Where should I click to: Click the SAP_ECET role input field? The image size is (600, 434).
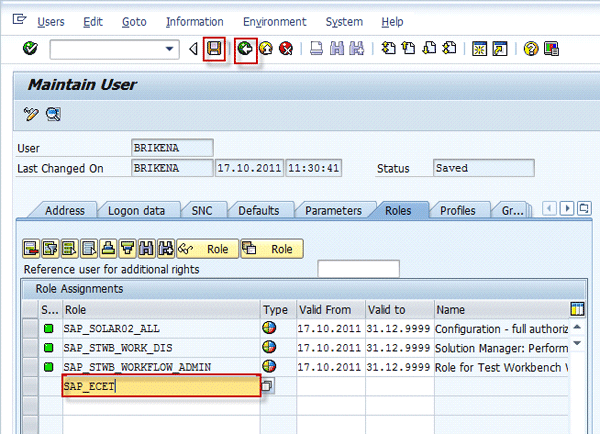[x=161, y=386]
